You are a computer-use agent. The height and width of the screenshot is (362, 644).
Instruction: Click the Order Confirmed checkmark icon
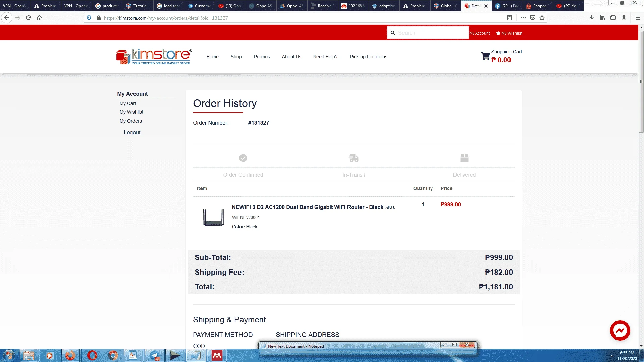tap(243, 158)
